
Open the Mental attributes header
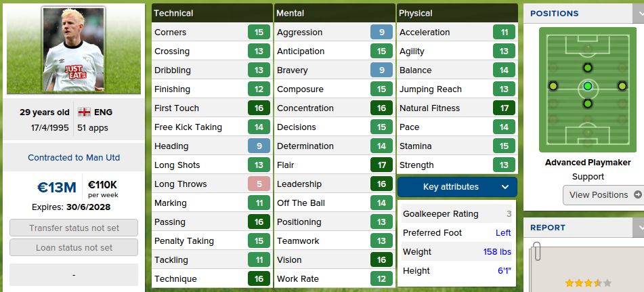point(335,13)
